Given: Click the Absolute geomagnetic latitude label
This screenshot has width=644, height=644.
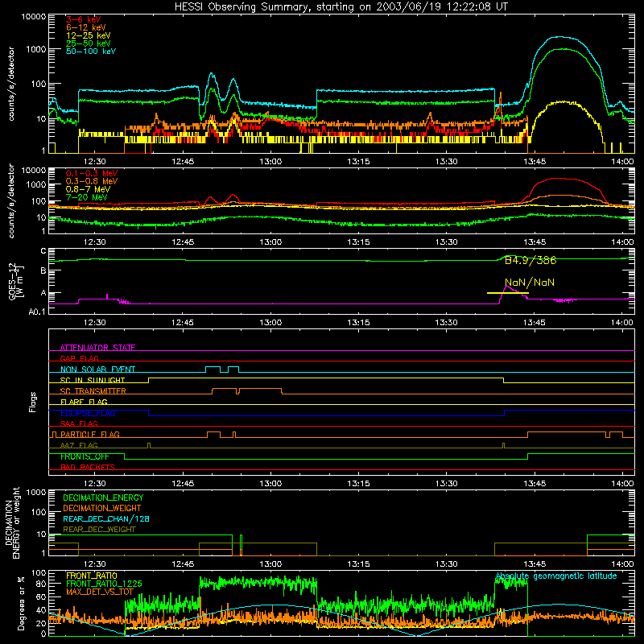Looking at the screenshot, I should [556, 576].
